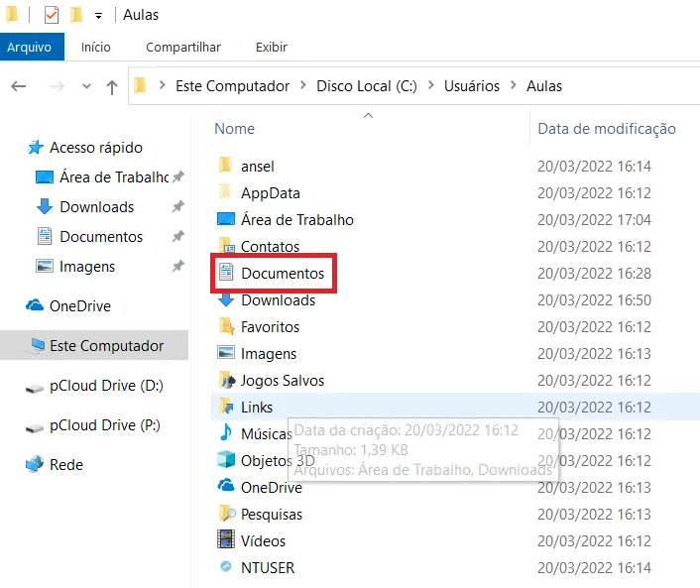
Task: Click Aulas in the address path
Action: (x=544, y=85)
